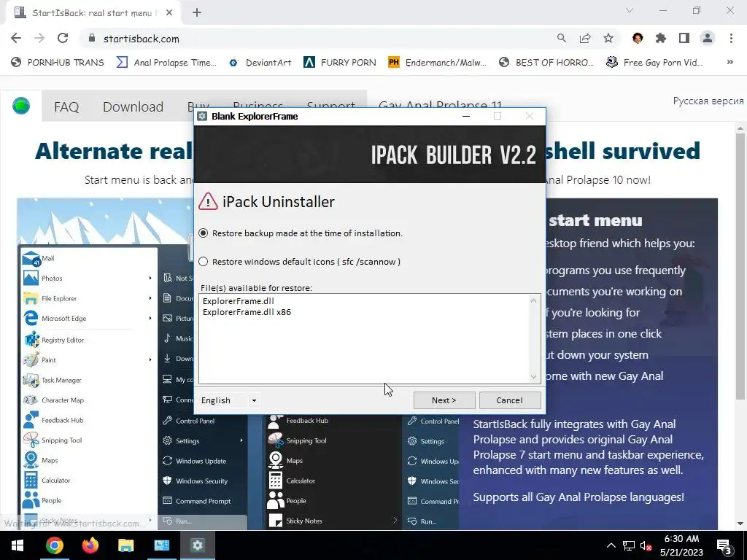
Task: Open the taskbar clock showing 6:30 AM
Action: pyautogui.click(x=681, y=545)
